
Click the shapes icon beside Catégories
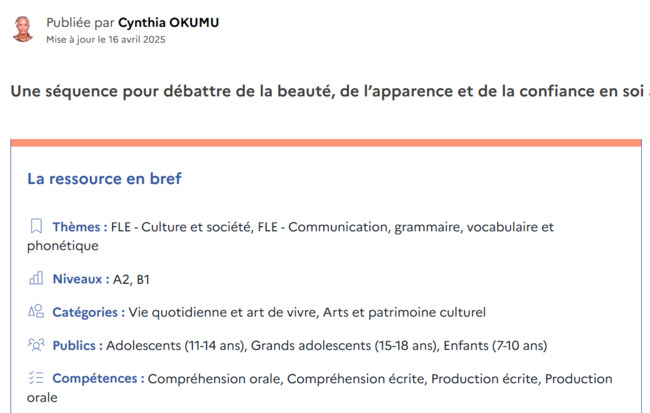(36, 311)
